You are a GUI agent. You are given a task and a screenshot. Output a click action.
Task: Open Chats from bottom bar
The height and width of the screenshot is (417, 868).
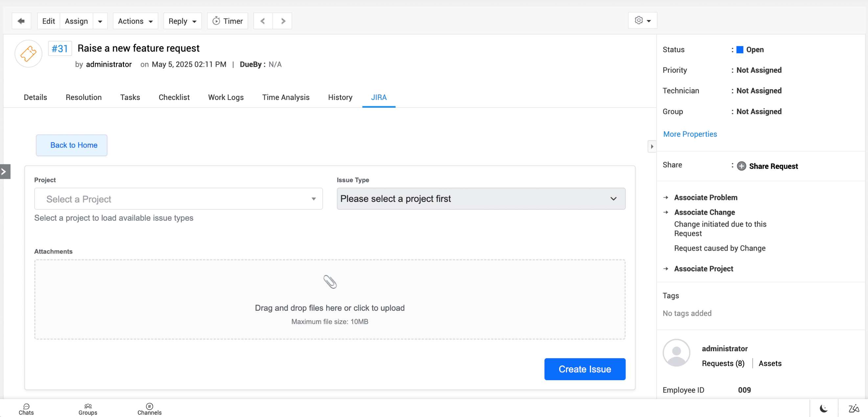coord(26,409)
